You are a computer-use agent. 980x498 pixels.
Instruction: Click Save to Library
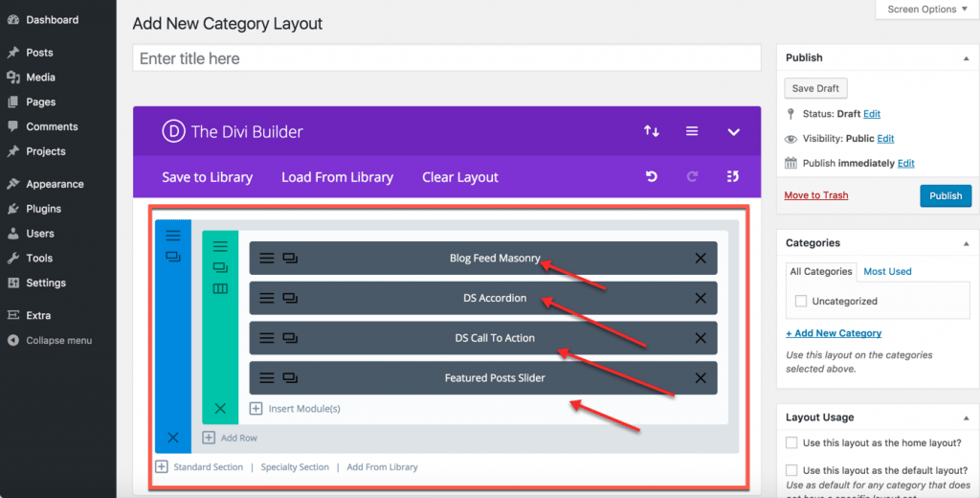tap(208, 177)
